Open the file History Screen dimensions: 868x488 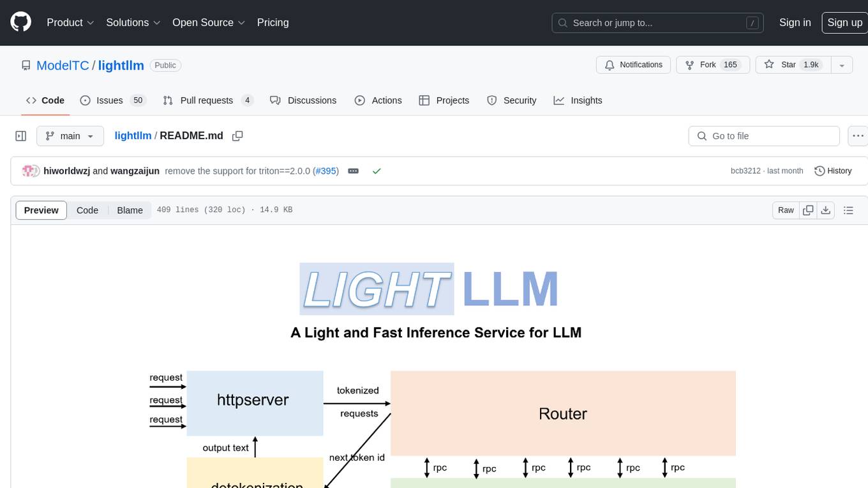coord(833,171)
